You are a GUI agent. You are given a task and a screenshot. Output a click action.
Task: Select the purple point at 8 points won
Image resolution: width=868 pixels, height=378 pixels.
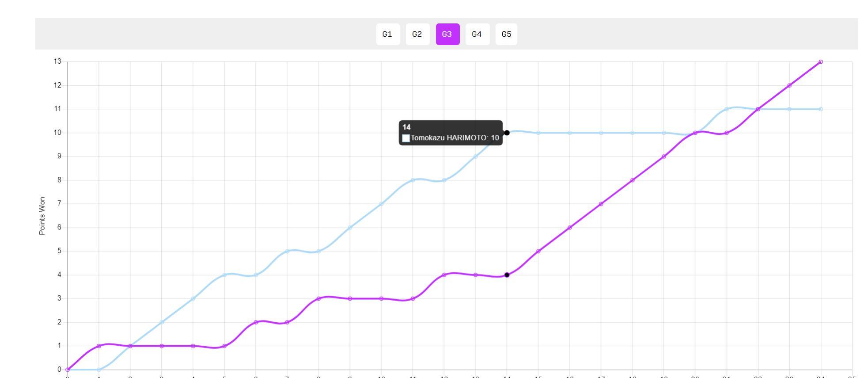(632, 180)
